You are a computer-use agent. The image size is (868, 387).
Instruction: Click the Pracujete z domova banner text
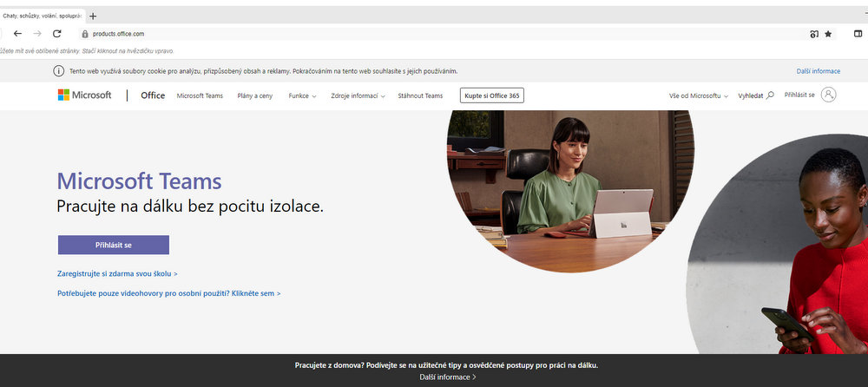coord(447,365)
